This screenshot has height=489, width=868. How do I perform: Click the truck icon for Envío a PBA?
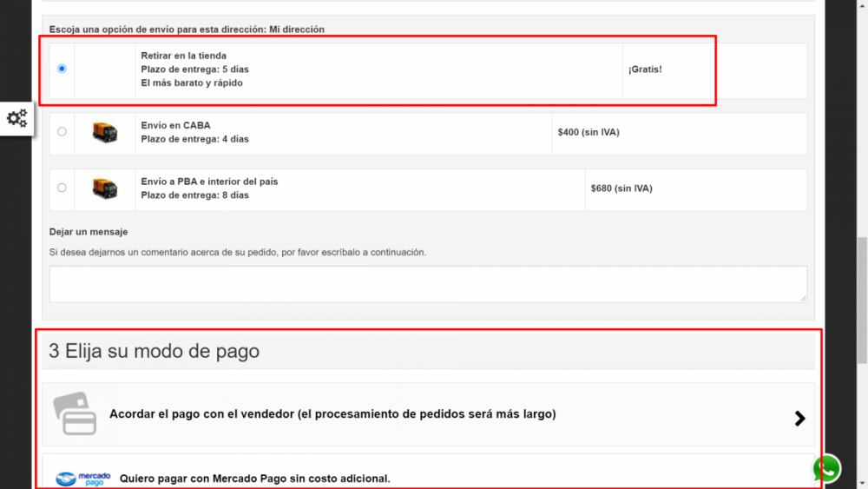pos(105,188)
